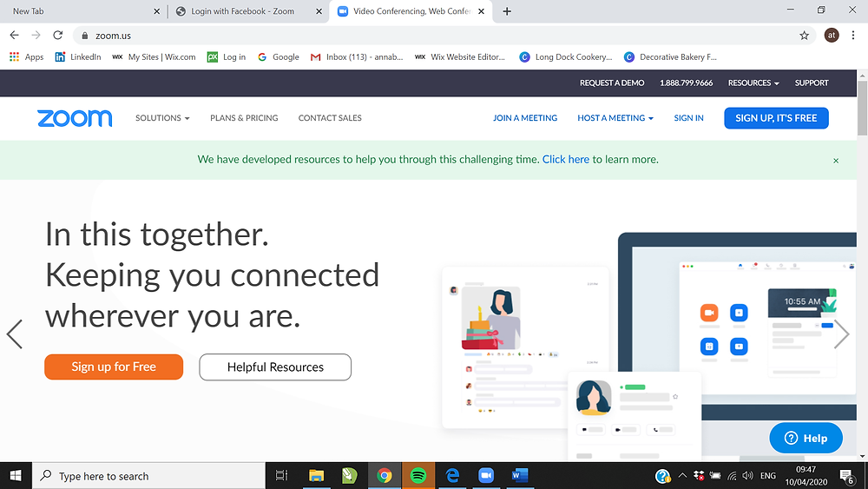Click the browser forward arrow
This screenshot has width=868, height=489.
pos(36,36)
